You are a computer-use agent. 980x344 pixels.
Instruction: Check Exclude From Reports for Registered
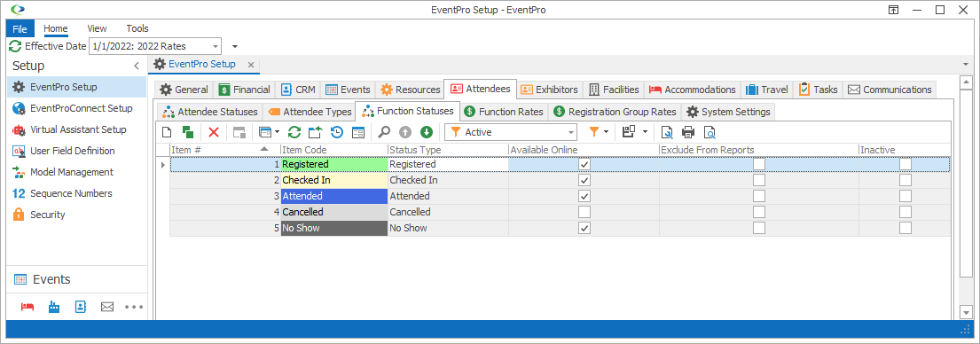[x=759, y=164]
